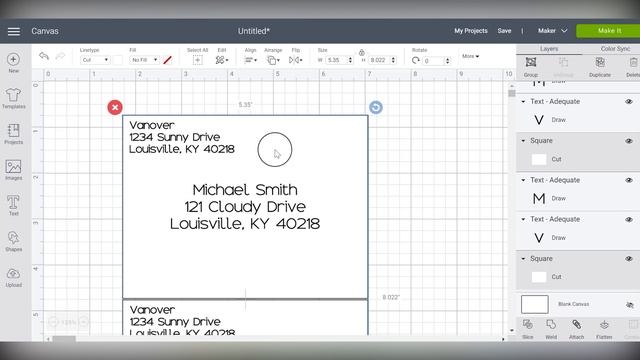This screenshot has width=640, height=360.
Task: Click the pen color slash swatch
Action: pos(167,60)
